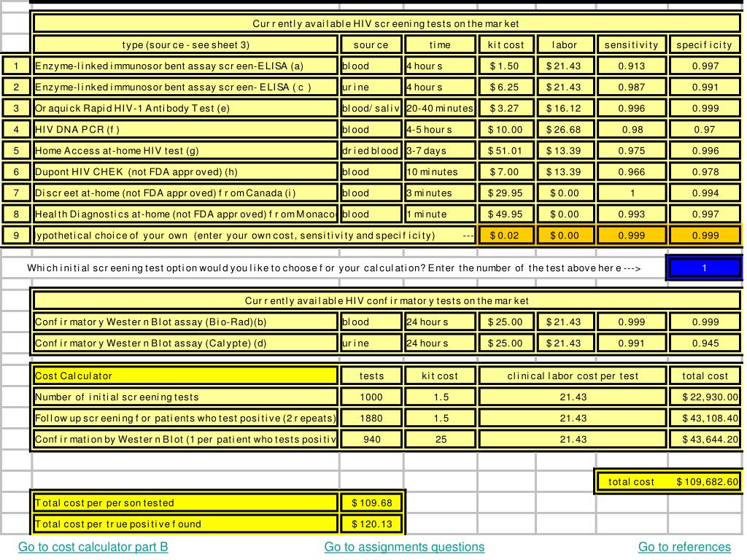747x560 pixels.
Task: Select the 940 confirmation tests cell
Action: 371,439
